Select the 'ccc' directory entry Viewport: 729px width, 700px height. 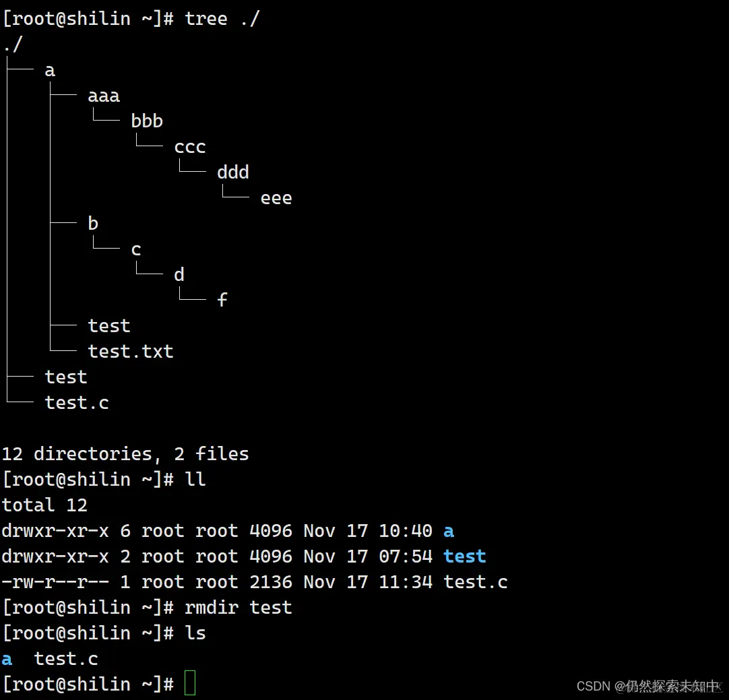[190, 147]
